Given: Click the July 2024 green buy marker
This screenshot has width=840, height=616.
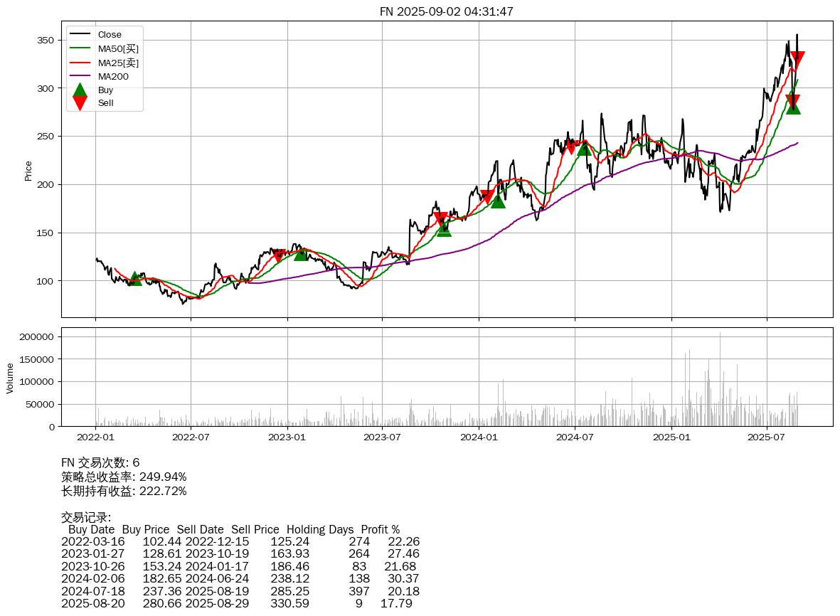Looking at the screenshot, I should pyautogui.click(x=584, y=148).
